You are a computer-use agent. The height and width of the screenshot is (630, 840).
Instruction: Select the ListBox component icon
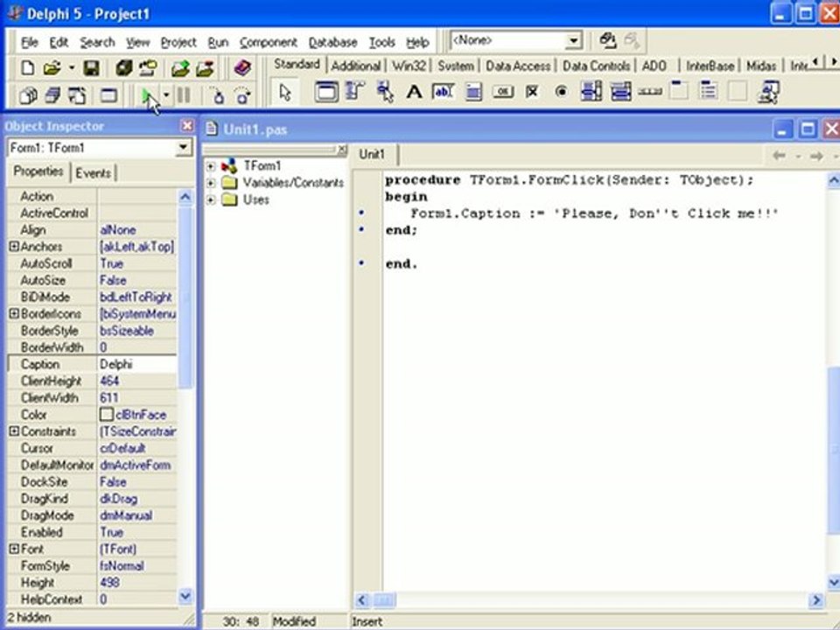coord(591,92)
